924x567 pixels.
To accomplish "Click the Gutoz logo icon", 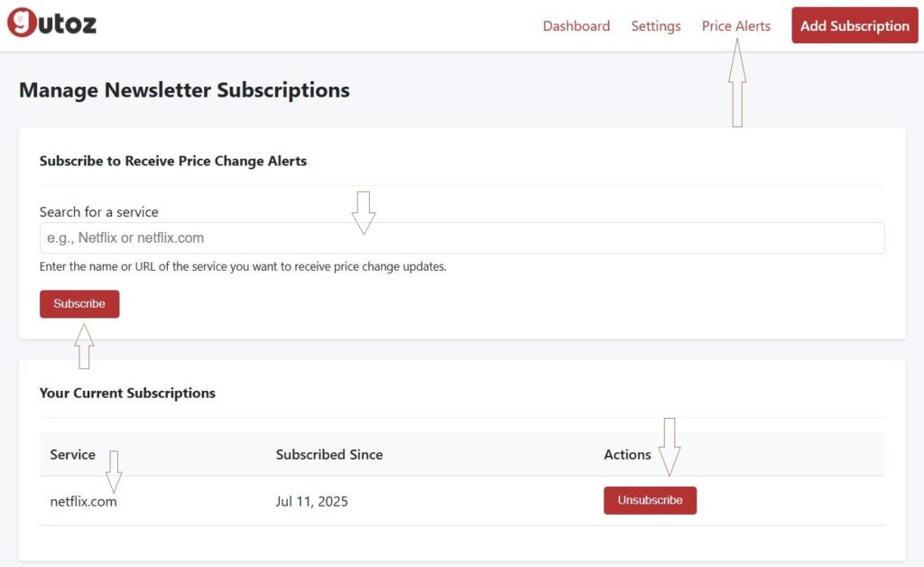I will point(21,23).
